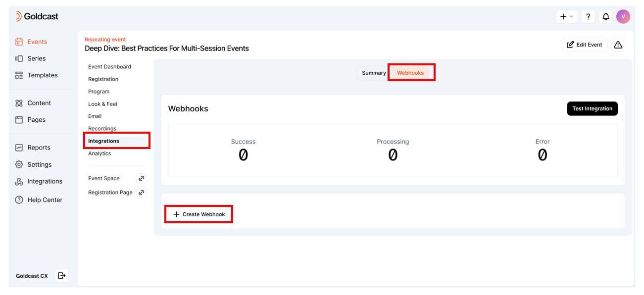Click the Test Integration button
Screen dimensions: 644x295
pyautogui.click(x=592, y=108)
